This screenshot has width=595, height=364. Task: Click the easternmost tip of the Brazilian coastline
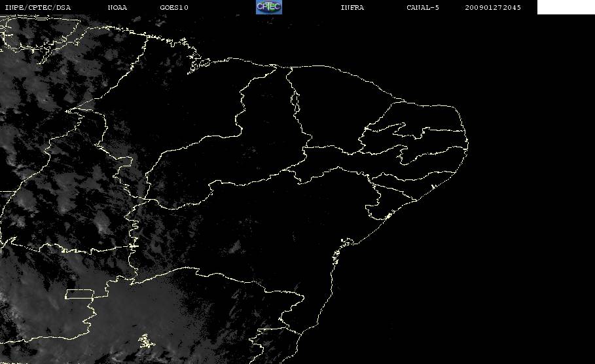pos(468,143)
